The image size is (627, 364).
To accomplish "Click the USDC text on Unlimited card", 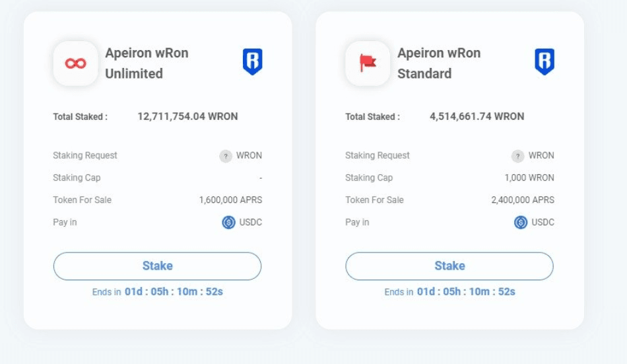I will [251, 222].
